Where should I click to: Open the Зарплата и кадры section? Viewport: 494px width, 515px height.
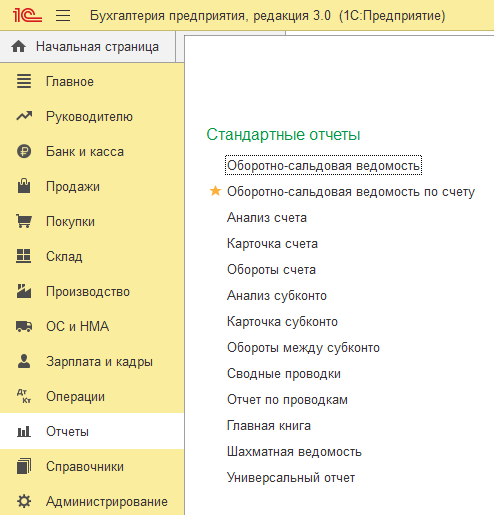pyautogui.click(x=92, y=361)
